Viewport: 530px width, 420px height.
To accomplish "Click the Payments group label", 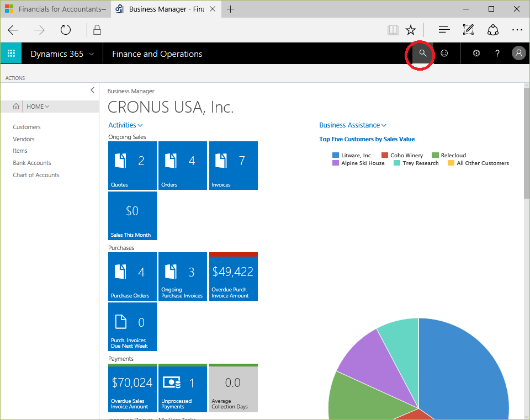I will 121,359.
